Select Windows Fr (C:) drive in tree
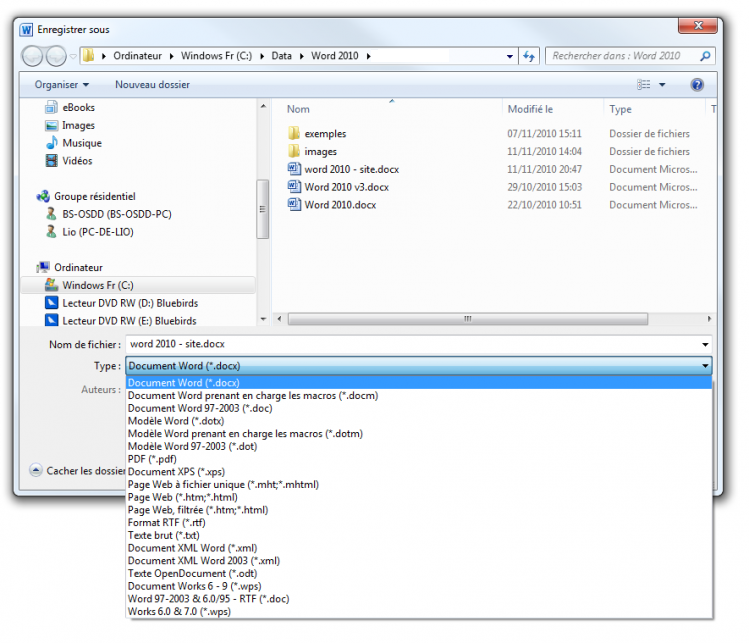749x643 pixels. pyautogui.click(x=98, y=286)
